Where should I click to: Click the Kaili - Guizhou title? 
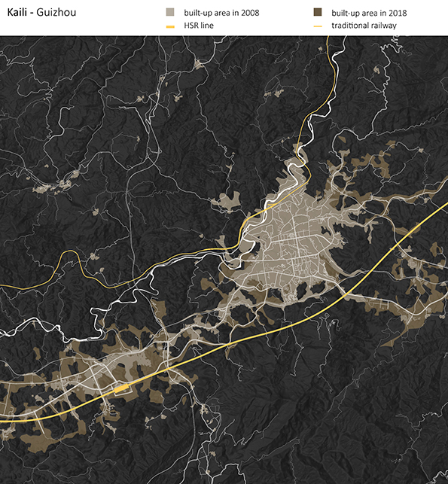[x=41, y=12]
